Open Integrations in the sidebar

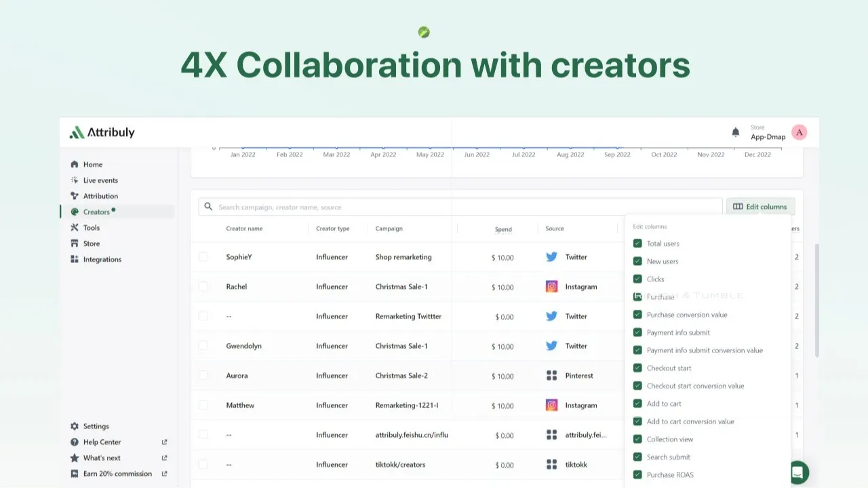click(102, 259)
